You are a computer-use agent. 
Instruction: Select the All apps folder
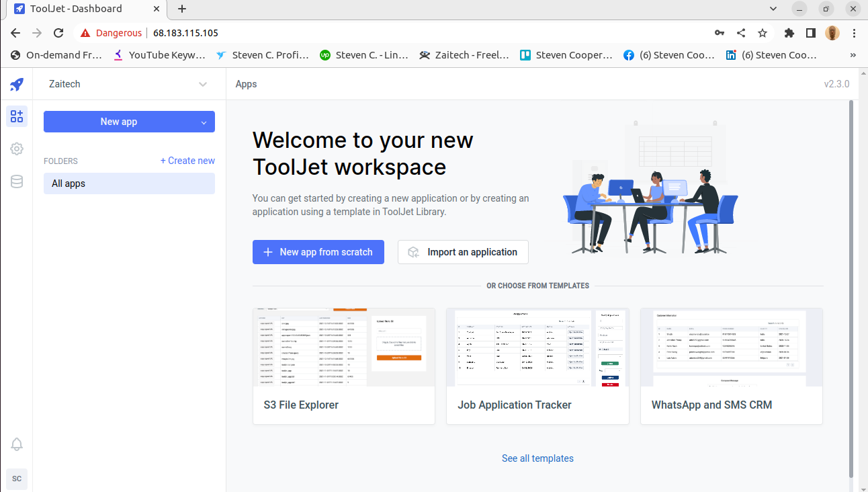point(68,183)
